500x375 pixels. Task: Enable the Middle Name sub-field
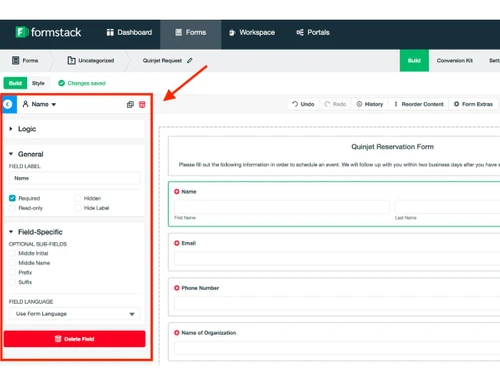12,263
